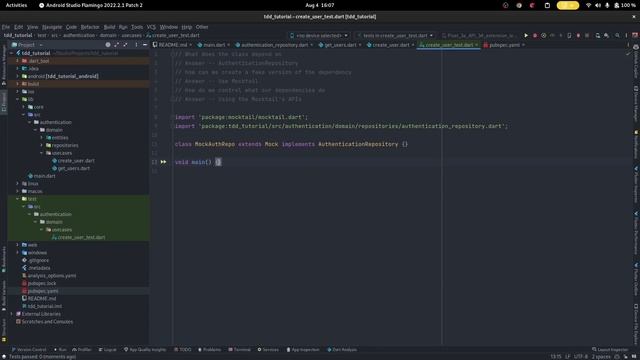Select analysis_options.yaml in project tree
This screenshot has height=360, width=640.
coord(51,276)
